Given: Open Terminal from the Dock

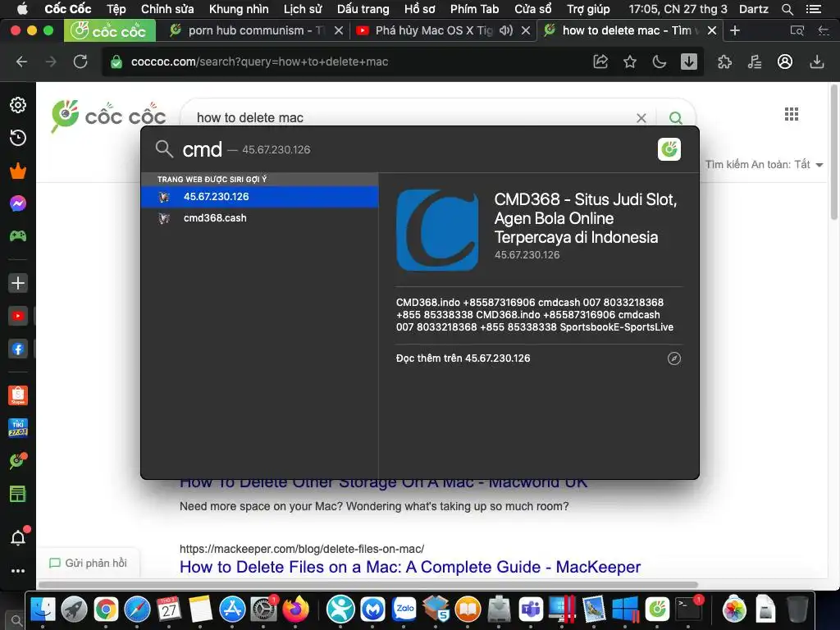Looking at the screenshot, I should point(688,609).
